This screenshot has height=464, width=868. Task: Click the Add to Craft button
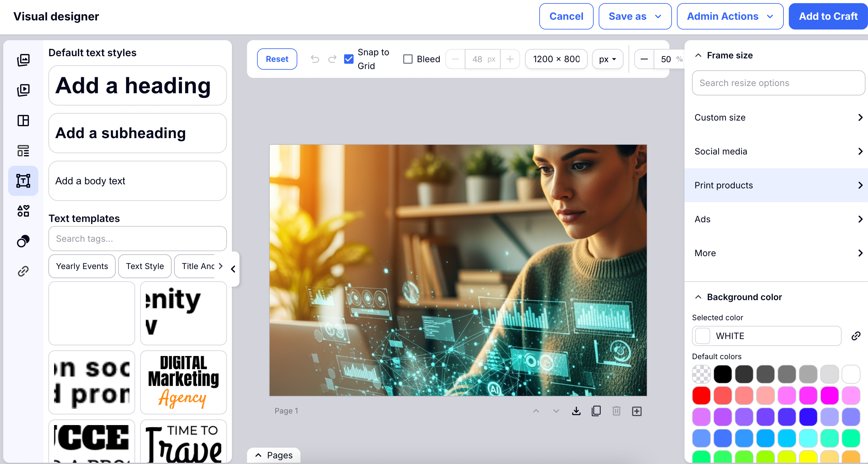click(828, 16)
